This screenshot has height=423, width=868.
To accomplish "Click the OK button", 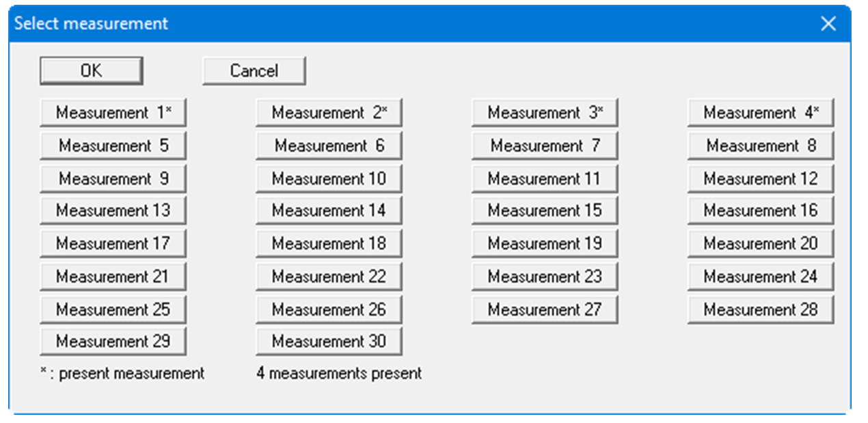I will [x=91, y=71].
